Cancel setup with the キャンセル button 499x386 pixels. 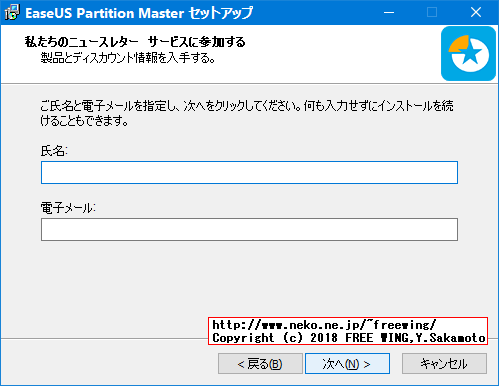pos(444,364)
